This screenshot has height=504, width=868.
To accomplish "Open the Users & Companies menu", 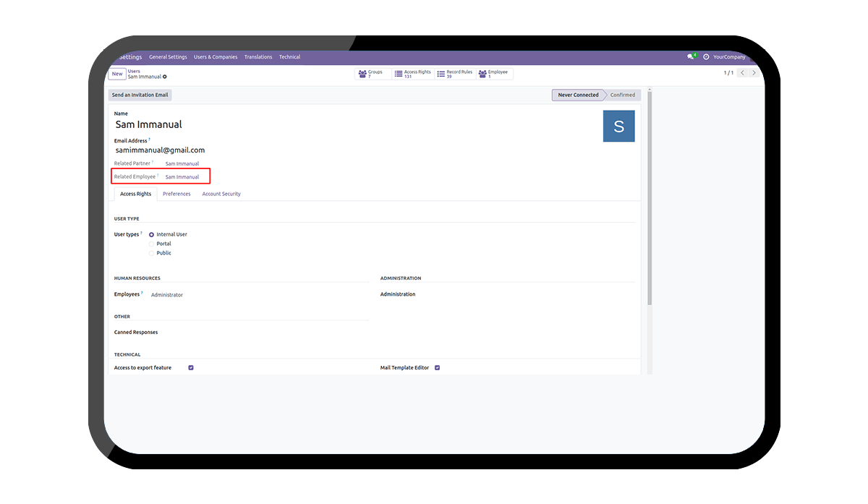I will point(215,57).
